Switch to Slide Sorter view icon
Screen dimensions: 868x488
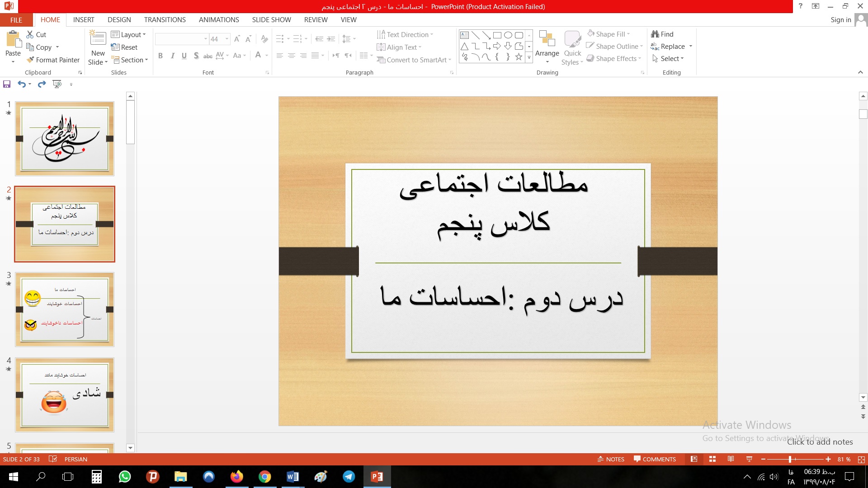[x=712, y=459]
